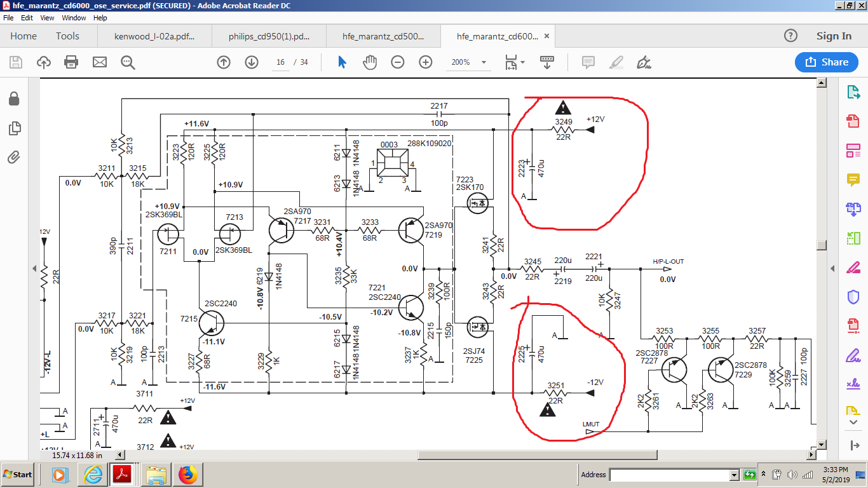Open Edit PDF tool in right pane
The image size is (868, 488).
853,151
